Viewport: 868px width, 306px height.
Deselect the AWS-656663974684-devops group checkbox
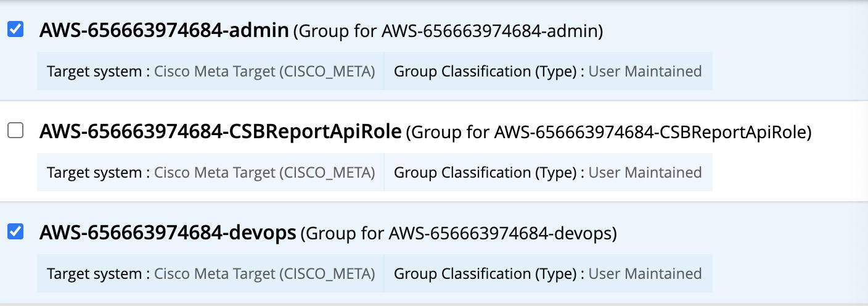click(15, 231)
